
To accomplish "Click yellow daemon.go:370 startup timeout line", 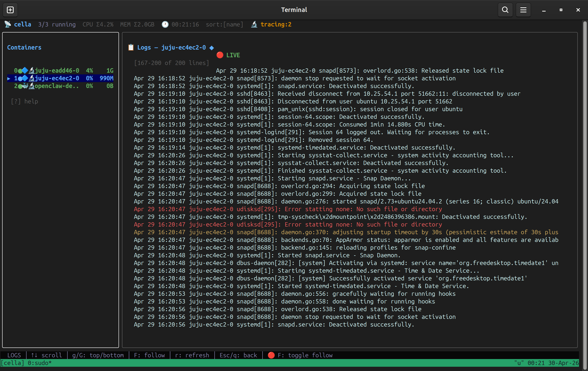I will [x=346, y=232].
